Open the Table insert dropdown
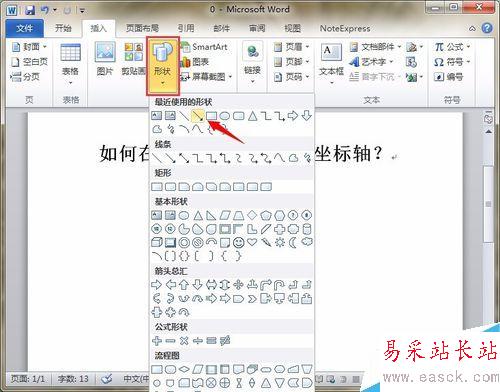Image resolution: width=500 pixels, height=392 pixels. click(70, 63)
